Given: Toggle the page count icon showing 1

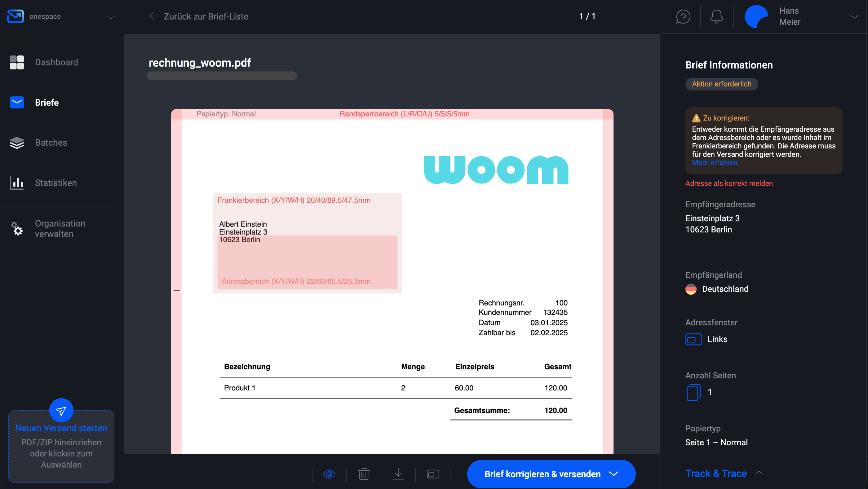Looking at the screenshot, I should [x=693, y=392].
